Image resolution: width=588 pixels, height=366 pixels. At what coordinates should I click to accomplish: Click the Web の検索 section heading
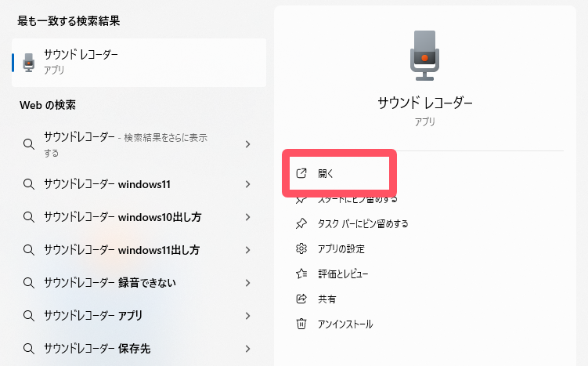tap(48, 105)
